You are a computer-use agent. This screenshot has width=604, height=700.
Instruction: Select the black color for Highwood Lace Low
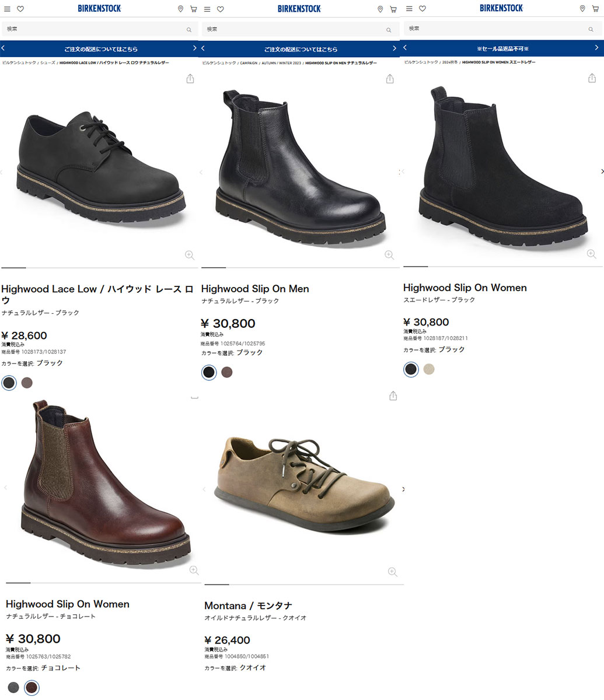pos(9,383)
